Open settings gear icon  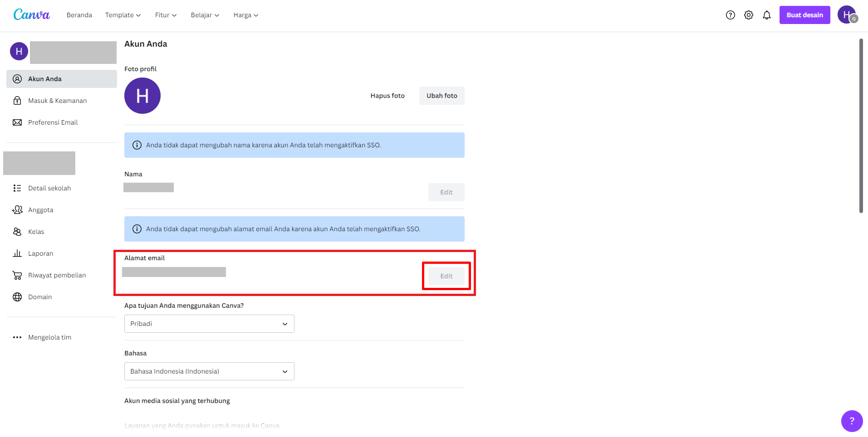pyautogui.click(x=748, y=15)
